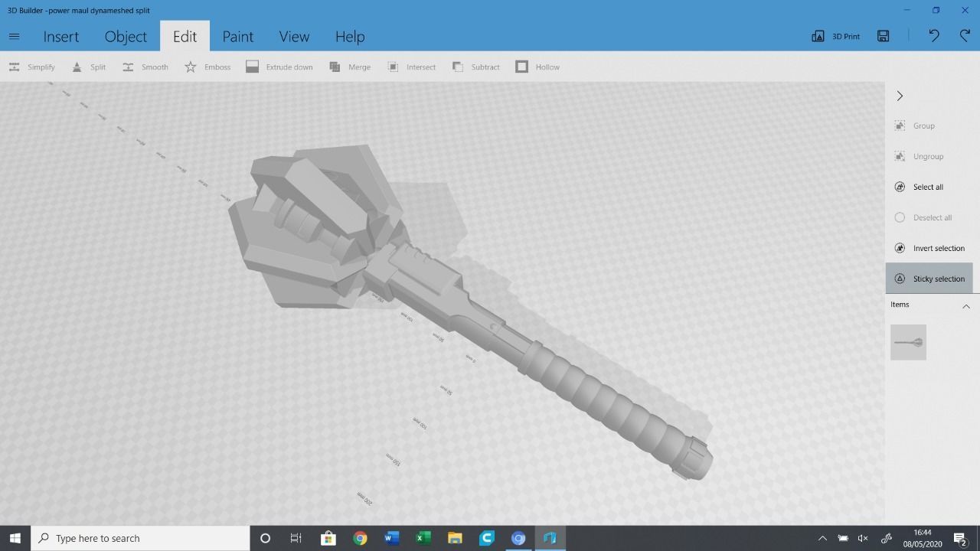980x551 pixels.
Task: Open the blue C app on the taskbar
Action: click(486, 538)
